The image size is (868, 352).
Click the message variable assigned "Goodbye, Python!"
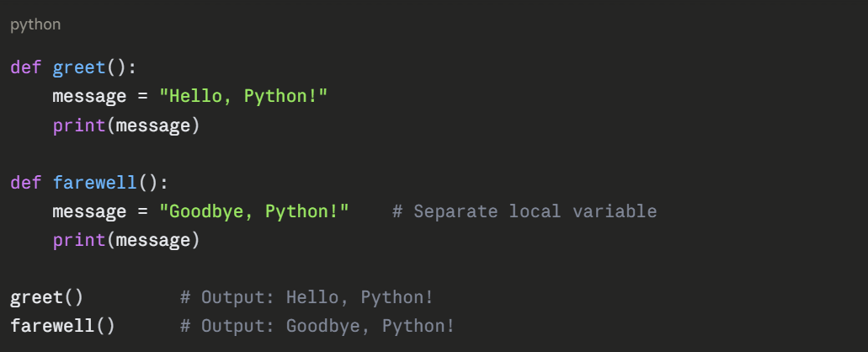[x=89, y=211]
